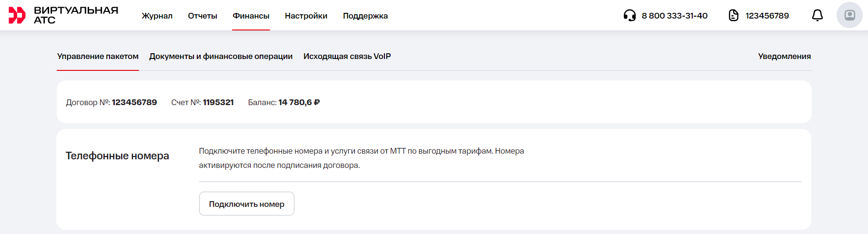Click account number 123456789 in the header
The image size is (868, 234).
coord(767,16)
